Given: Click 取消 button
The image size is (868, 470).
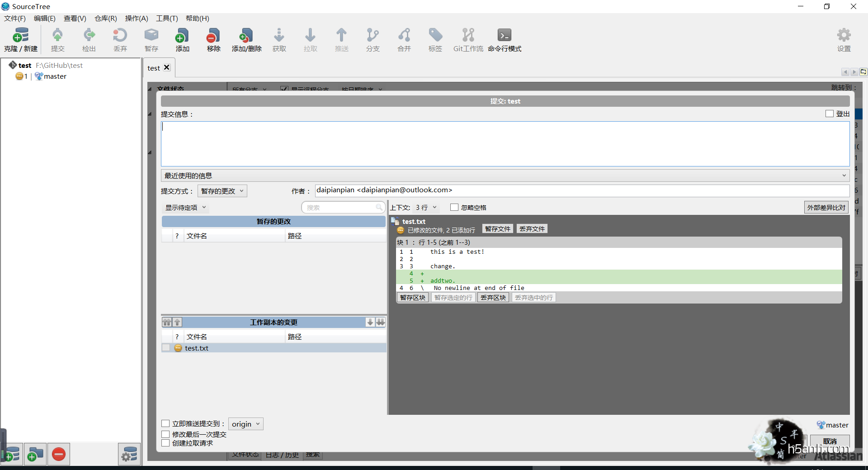Looking at the screenshot, I should pyautogui.click(x=830, y=441).
